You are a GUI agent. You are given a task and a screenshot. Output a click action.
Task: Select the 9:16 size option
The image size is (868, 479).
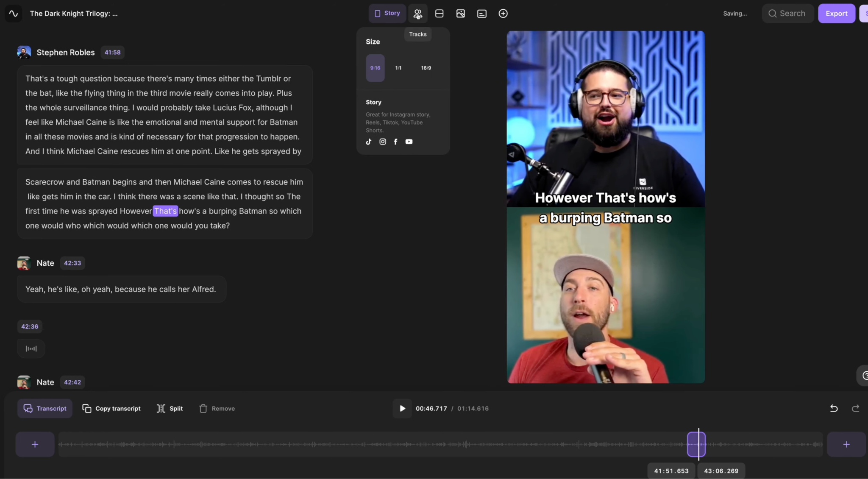coord(375,68)
